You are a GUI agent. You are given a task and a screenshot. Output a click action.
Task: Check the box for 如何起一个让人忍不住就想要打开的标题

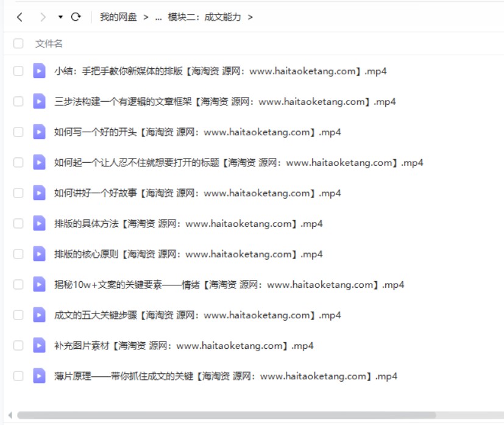coord(18,162)
